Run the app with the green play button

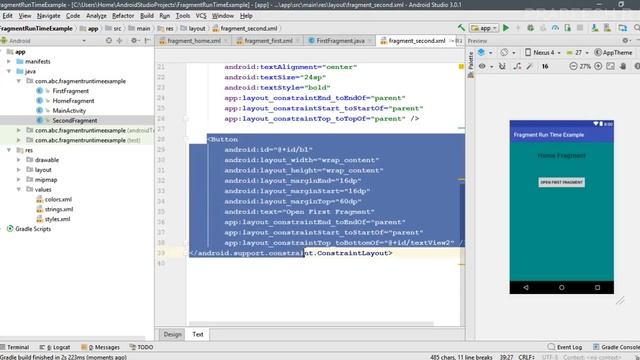(x=506, y=28)
